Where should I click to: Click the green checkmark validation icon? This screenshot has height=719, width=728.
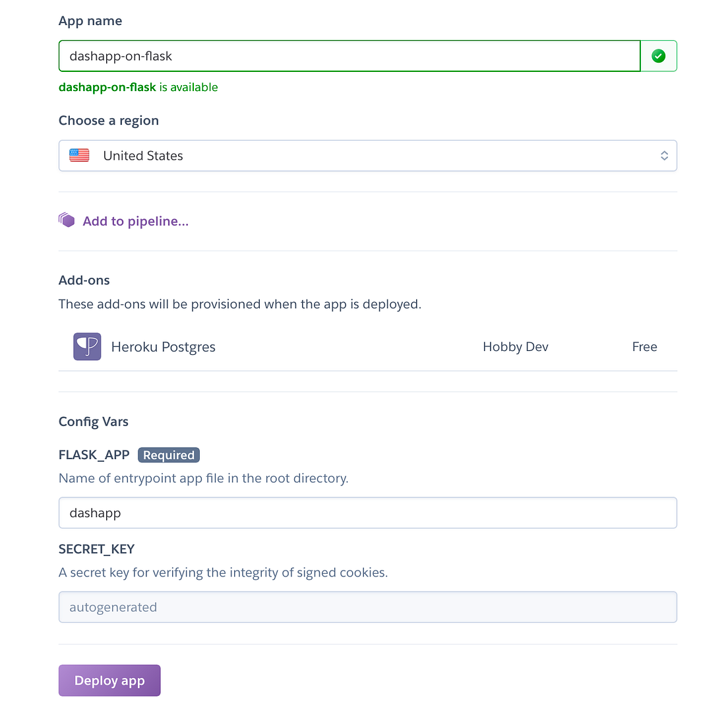(x=658, y=55)
